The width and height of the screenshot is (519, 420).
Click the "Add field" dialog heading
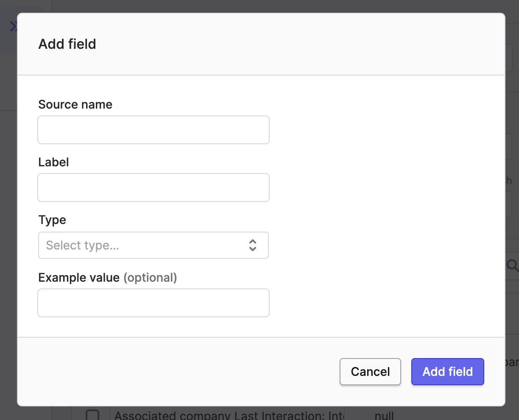click(x=67, y=44)
